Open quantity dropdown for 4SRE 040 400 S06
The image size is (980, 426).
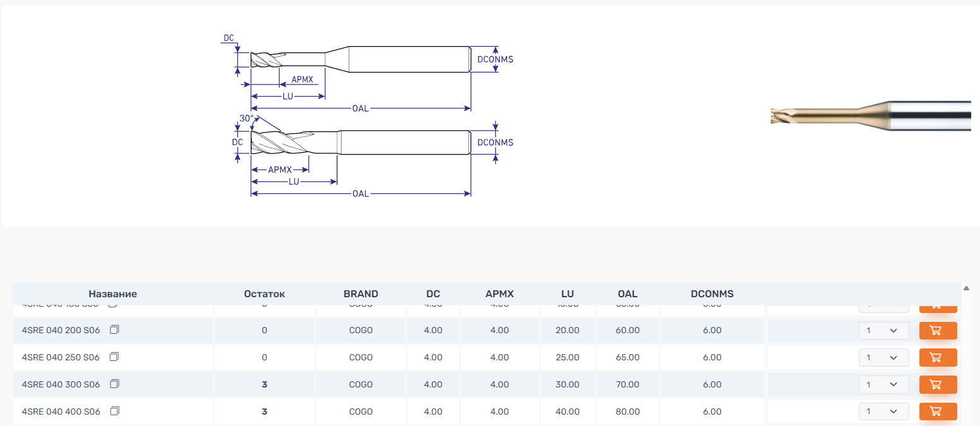pyautogui.click(x=883, y=412)
